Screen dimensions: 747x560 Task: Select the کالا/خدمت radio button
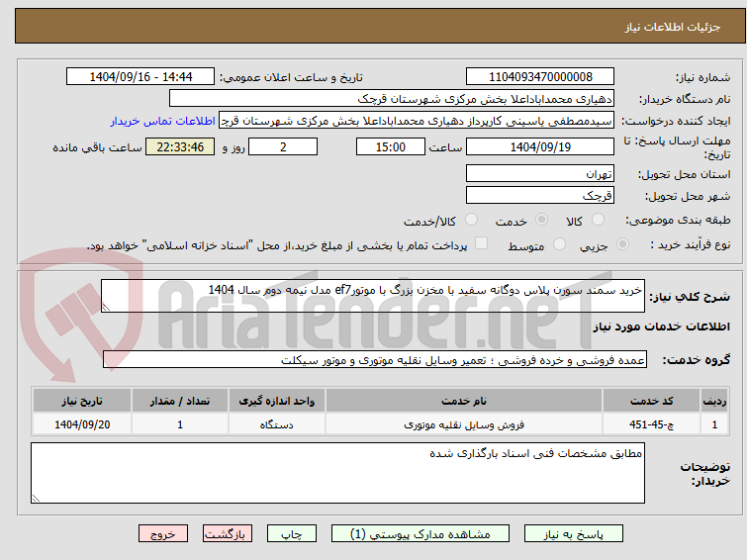471,220
